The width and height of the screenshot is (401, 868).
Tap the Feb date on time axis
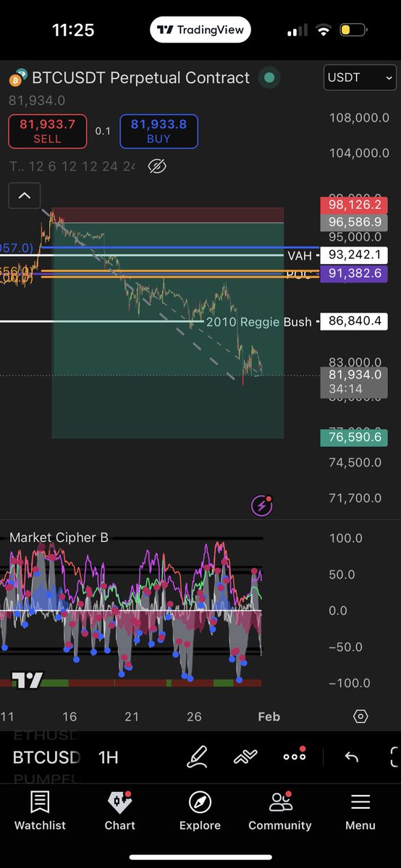pyautogui.click(x=269, y=716)
